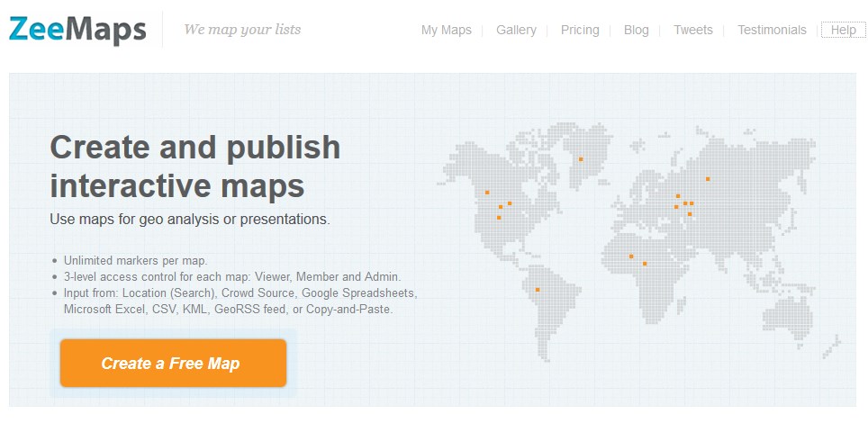View the Testimonials page
Image resolution: width=868 pixels, height=423 pixels.
click(772, 30)
